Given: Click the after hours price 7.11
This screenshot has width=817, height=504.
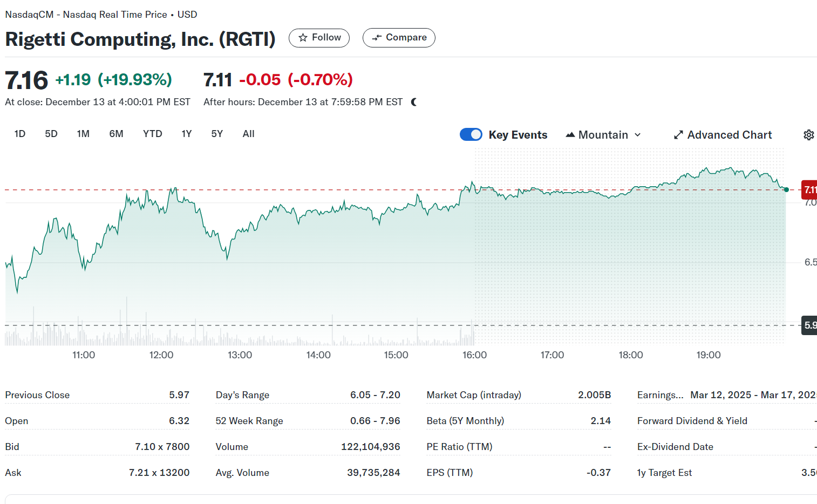Looking at the screenshot, I should [217, 80].
